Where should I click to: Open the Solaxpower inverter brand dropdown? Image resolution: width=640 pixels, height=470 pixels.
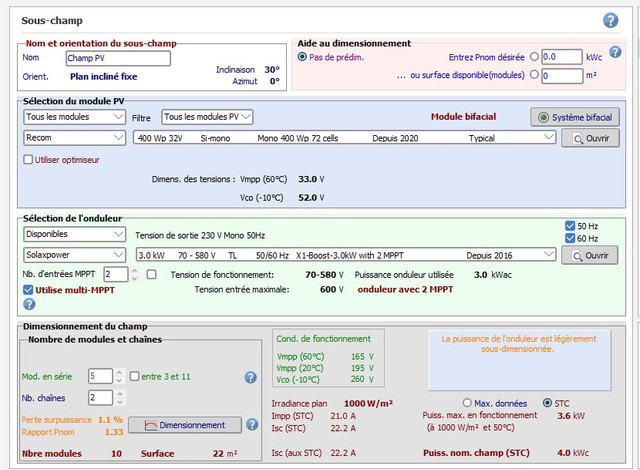click(x=73, y=255)
